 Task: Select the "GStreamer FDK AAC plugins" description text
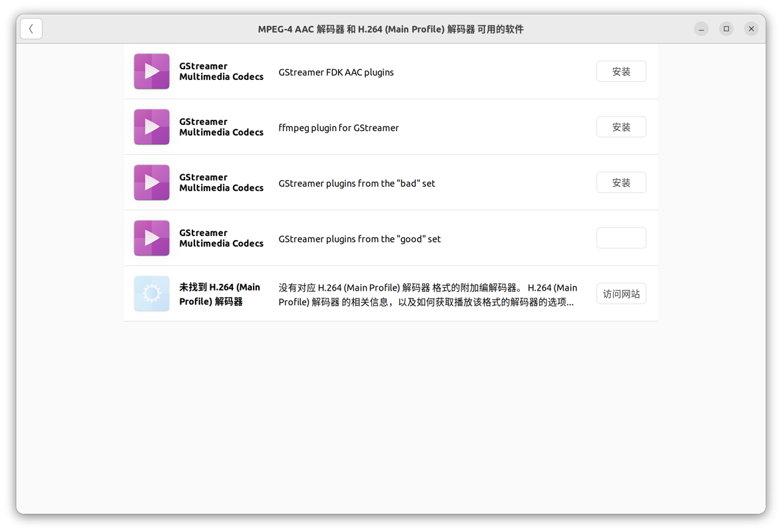336,72
